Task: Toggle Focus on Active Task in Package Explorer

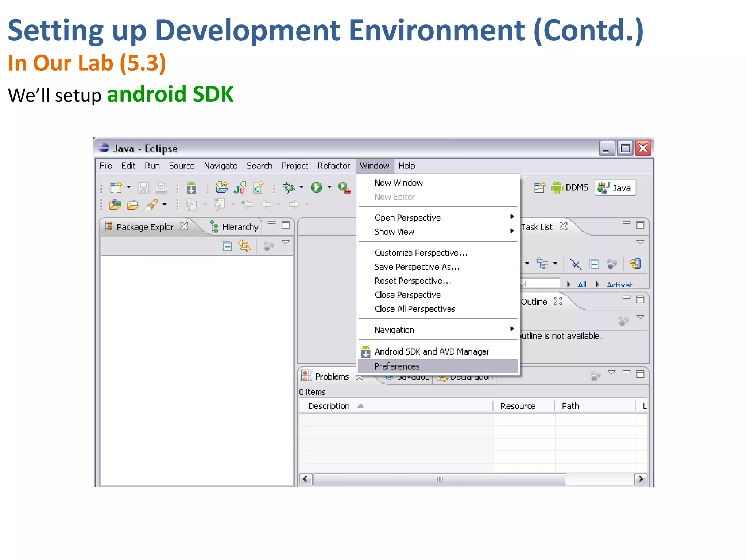Action: 268,246
